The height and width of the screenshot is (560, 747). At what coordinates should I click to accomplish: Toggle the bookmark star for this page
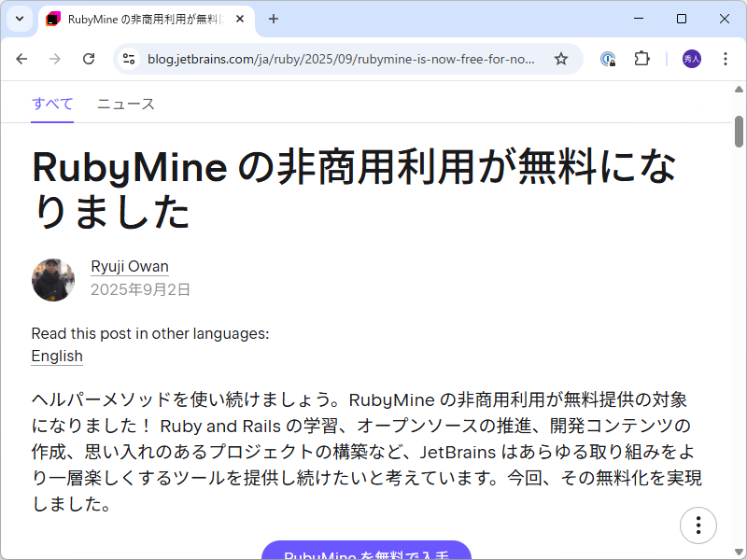560,58
